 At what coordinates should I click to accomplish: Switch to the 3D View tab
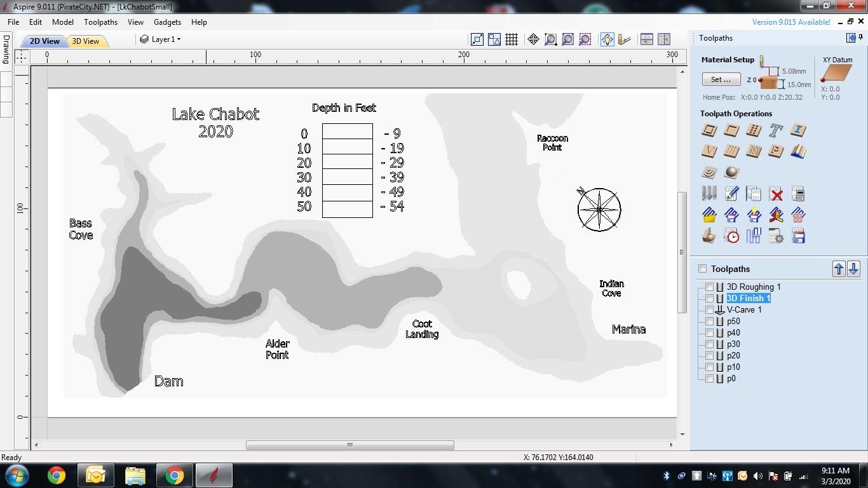87,41
